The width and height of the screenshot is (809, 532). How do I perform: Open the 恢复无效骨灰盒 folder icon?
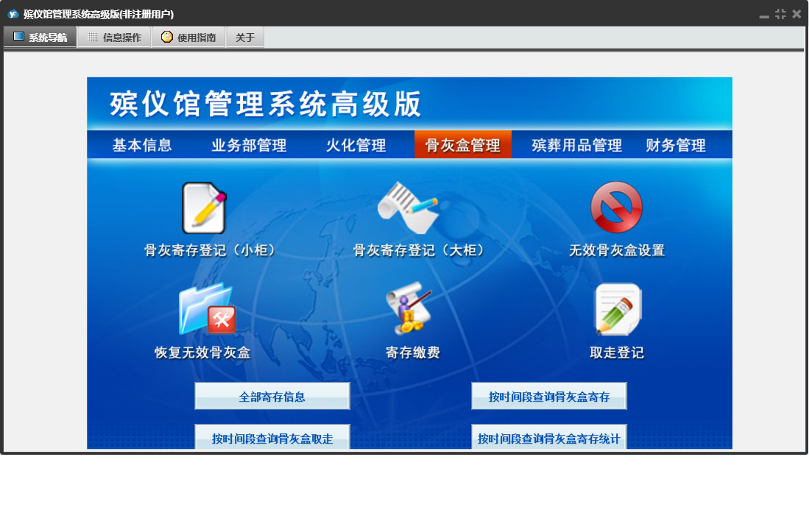(x=205, y=310)
